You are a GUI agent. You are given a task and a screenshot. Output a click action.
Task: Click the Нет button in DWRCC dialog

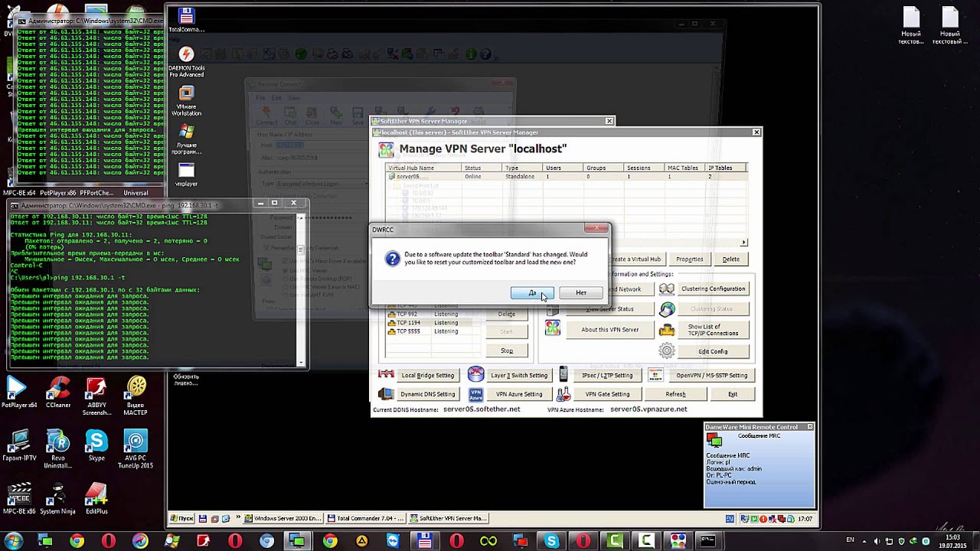pos(581,293)
